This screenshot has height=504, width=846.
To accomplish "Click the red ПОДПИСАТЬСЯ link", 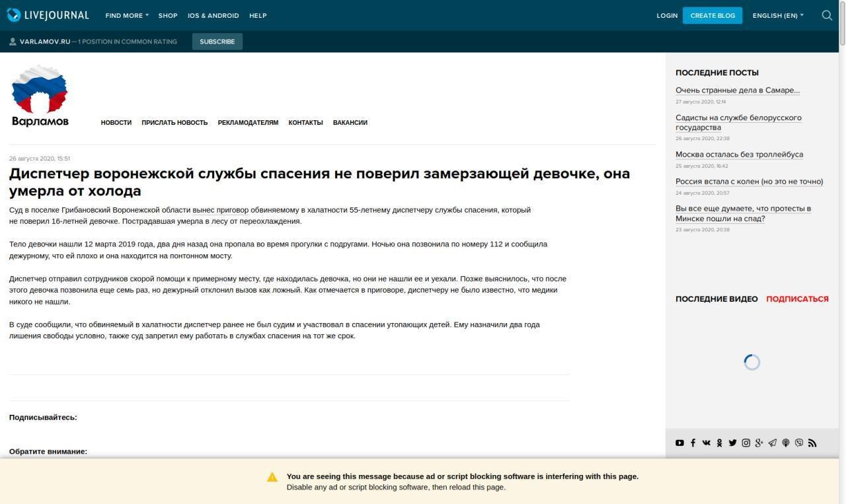I will [797, 299].
